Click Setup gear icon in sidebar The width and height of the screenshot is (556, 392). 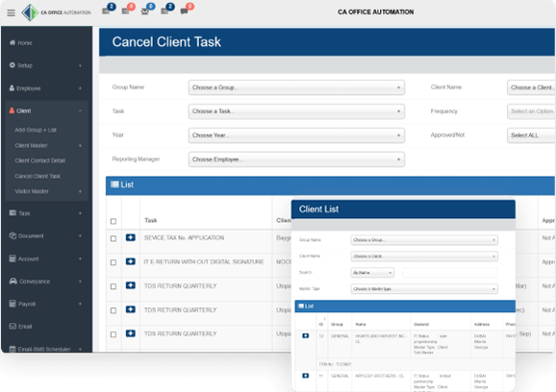click(x=13, y=65)
